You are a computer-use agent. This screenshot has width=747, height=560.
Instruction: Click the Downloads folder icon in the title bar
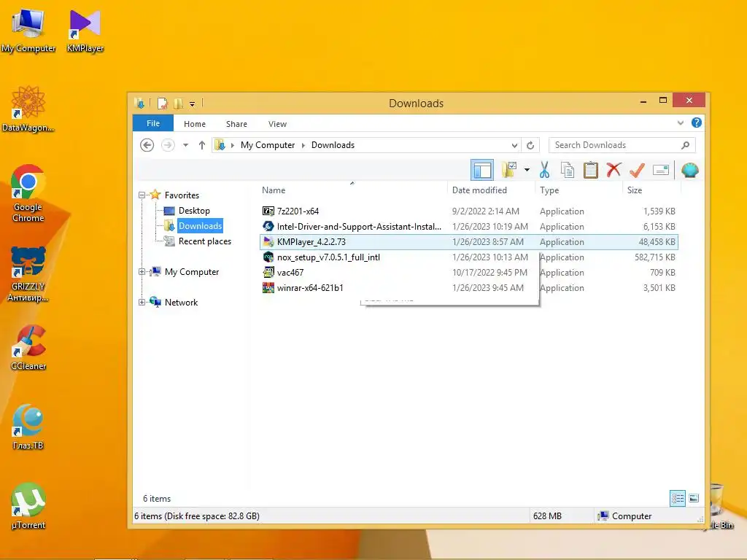(x=140, y=103)
